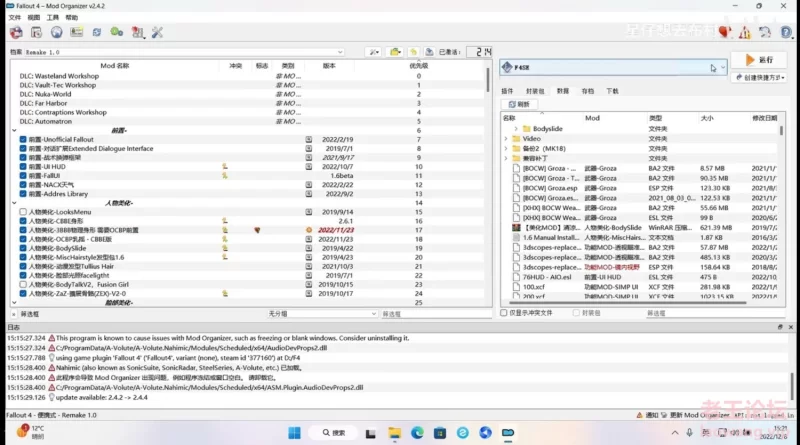Click the heart flag in the 3BBB row
Image resolution: width=800 pixels, height=445 pixels.
258,230
